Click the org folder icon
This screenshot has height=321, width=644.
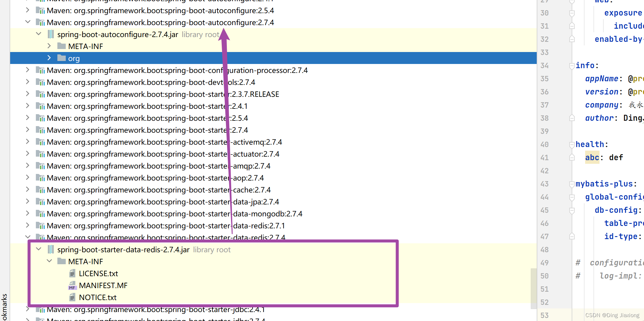[x=62, y=58]
